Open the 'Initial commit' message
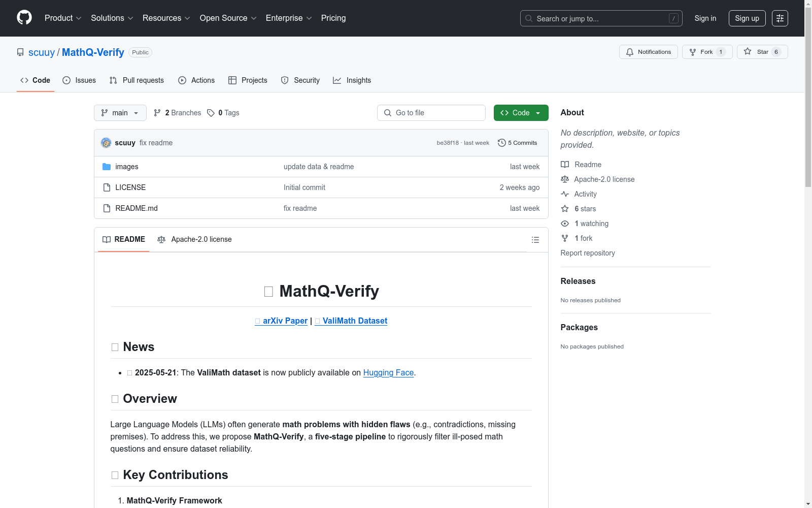Image resolution: width=812 pixels, height=508 pixels. click(x=304, y=187)
